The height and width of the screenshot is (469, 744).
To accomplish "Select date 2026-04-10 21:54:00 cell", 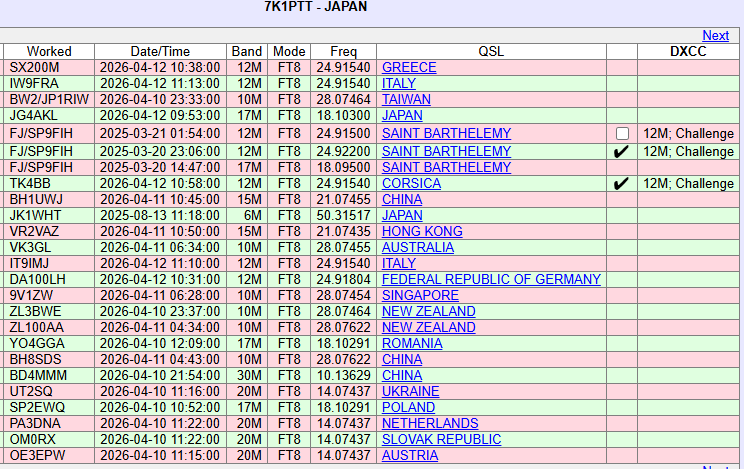I will (x=160, y=376).
